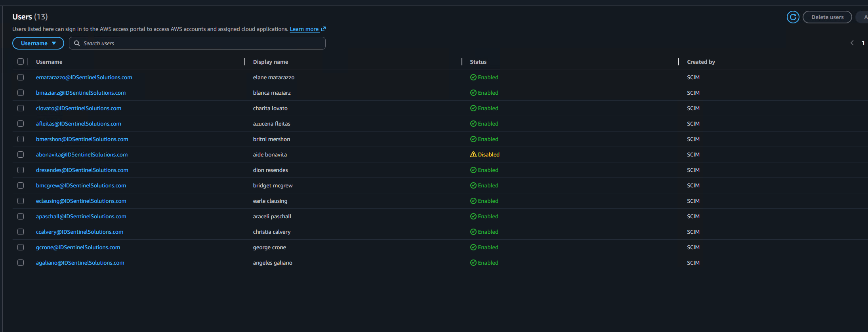The image size is (868, 332).
Task: Select the eclausing user checkbox
Action: click(x=21, y=201)
